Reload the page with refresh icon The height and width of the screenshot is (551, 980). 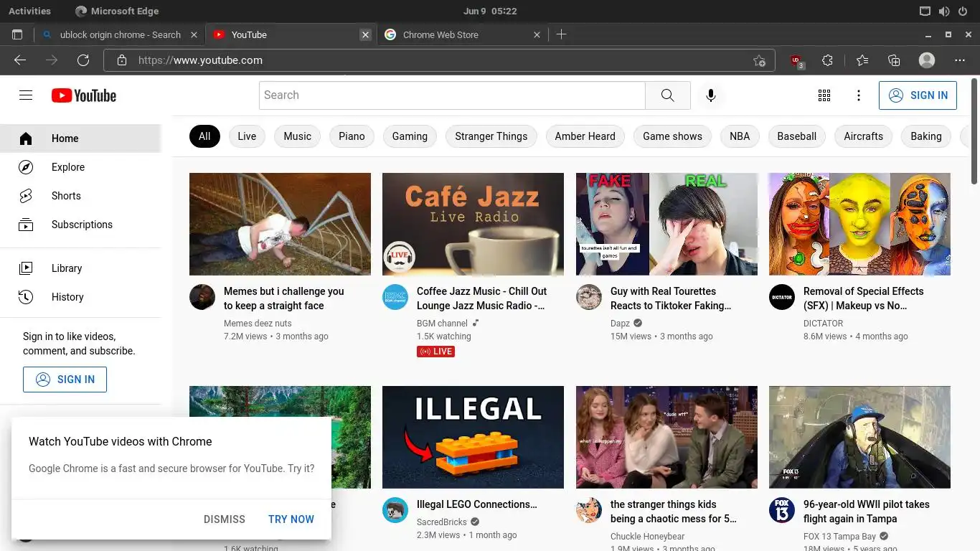tap(83, 60)
